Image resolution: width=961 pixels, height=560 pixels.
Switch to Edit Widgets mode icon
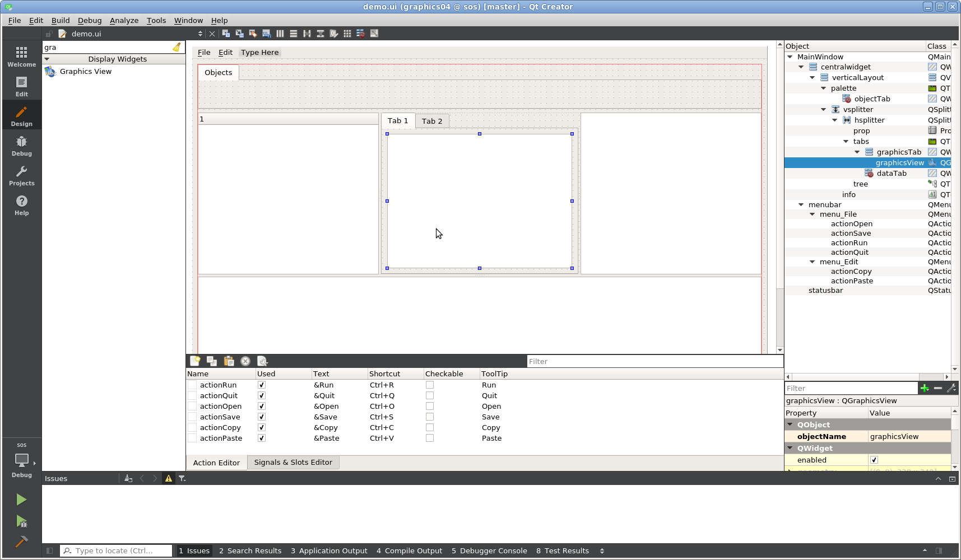[x=226, y=34]
